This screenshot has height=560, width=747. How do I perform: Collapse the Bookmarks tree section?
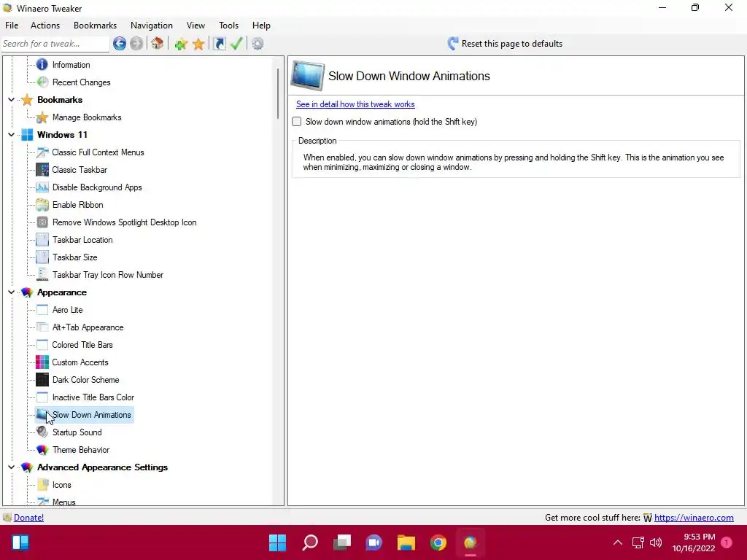point(12,99)
